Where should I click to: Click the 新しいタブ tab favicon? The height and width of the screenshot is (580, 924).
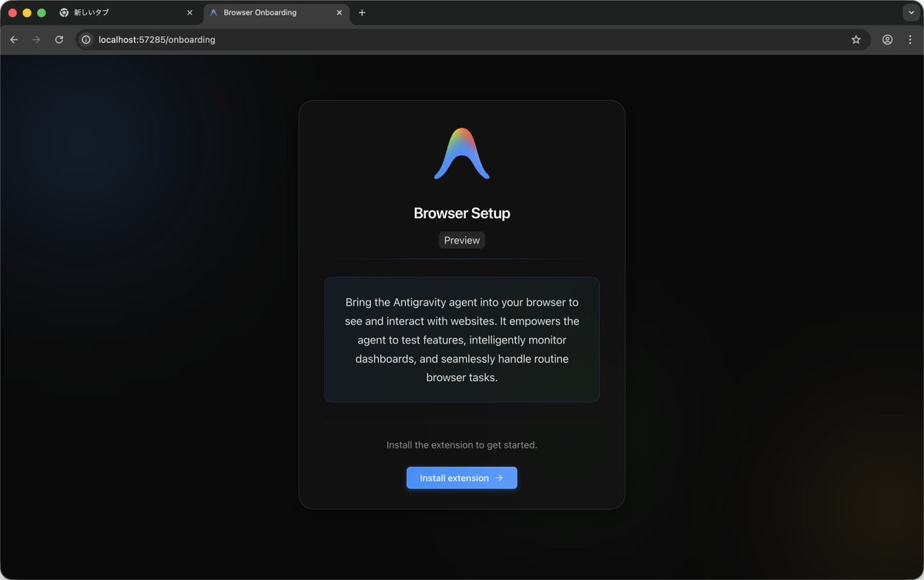click(x=63, y=12)
